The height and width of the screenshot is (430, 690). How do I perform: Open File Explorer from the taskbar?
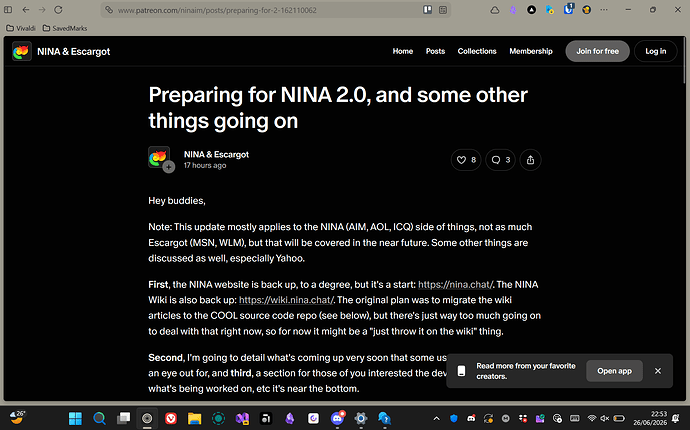(195, 418)
